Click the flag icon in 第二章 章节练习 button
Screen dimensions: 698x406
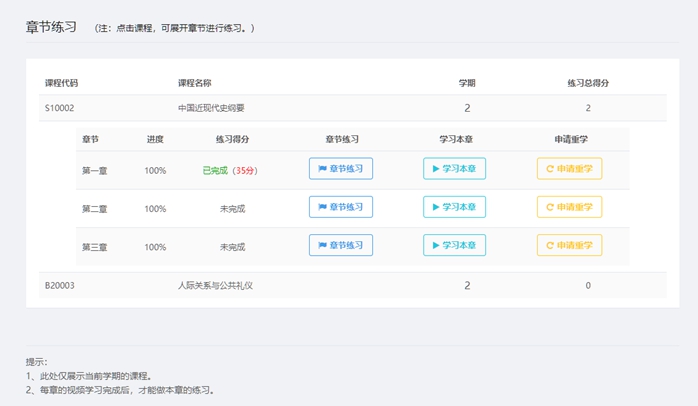pos(322,207)
